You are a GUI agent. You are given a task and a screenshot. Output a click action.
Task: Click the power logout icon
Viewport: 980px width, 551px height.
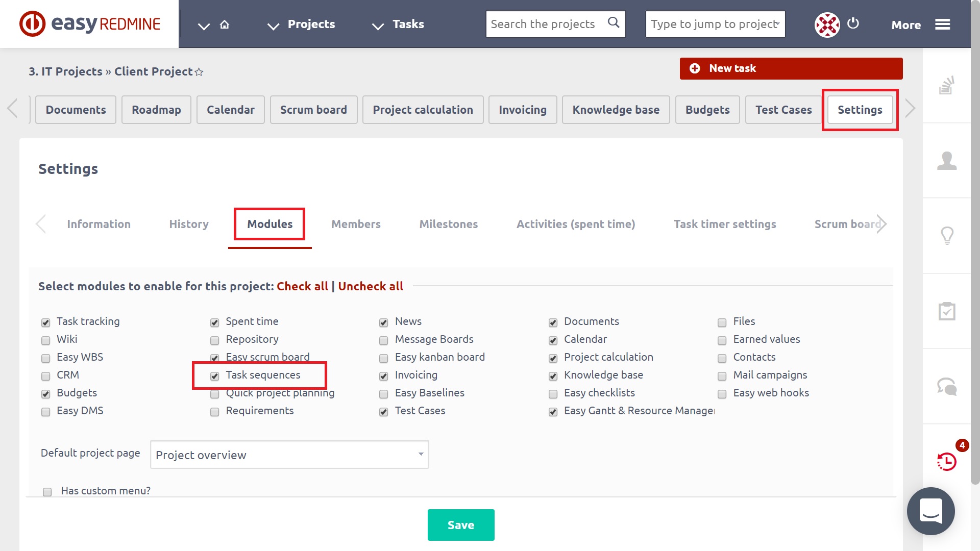pyautogui.click(x=853, y=23)
